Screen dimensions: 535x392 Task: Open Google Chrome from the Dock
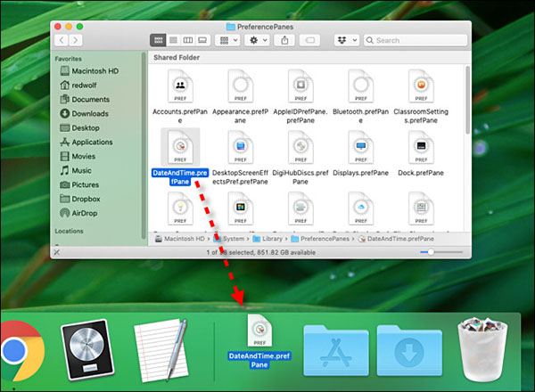(18, 350)
